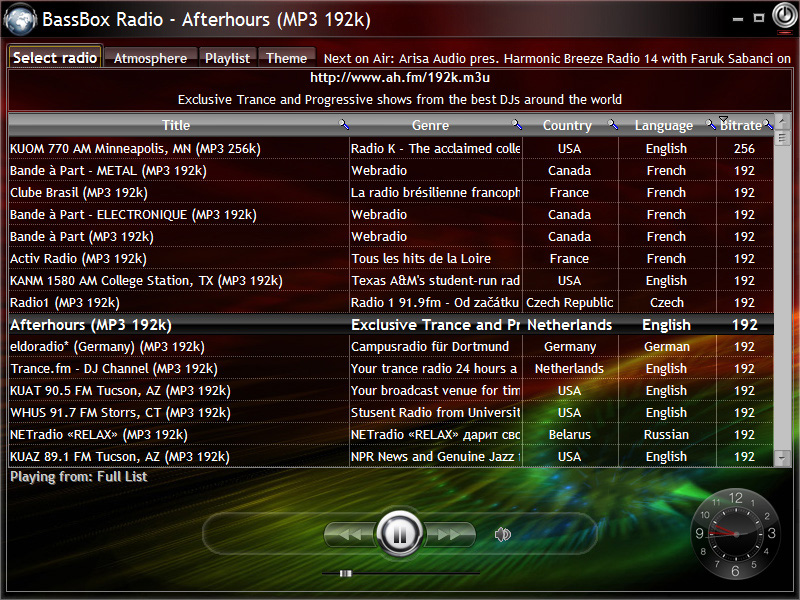Click the 'Playing from: Full List' status text

pos(79,477)
